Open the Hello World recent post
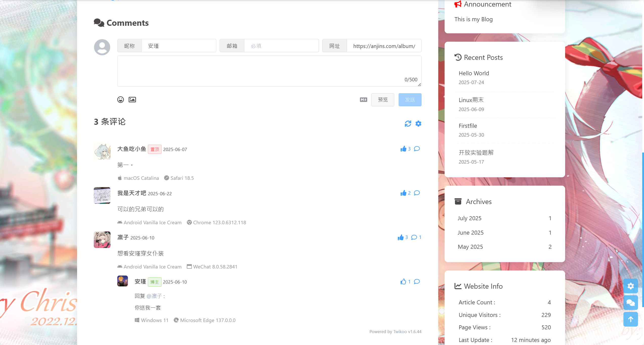This screenshot has width=644, height=345. pos(474,73)
